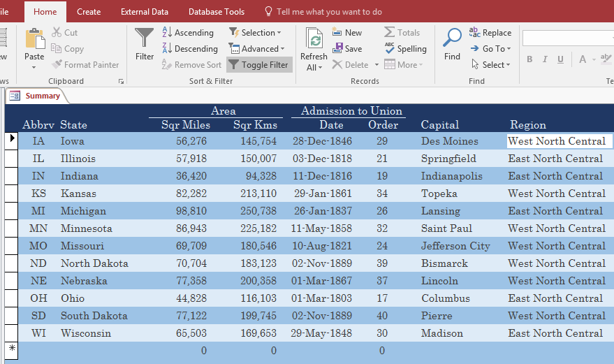The width and height of the screenshot is (614, 364).
Task: Open the Selection filter dropdown
Action: (256, 32)
